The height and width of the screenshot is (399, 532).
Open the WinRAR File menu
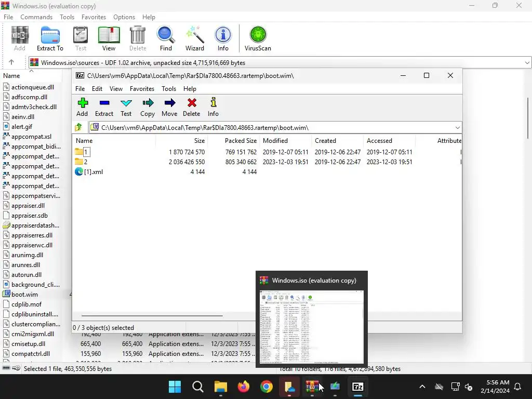(8, 17)
